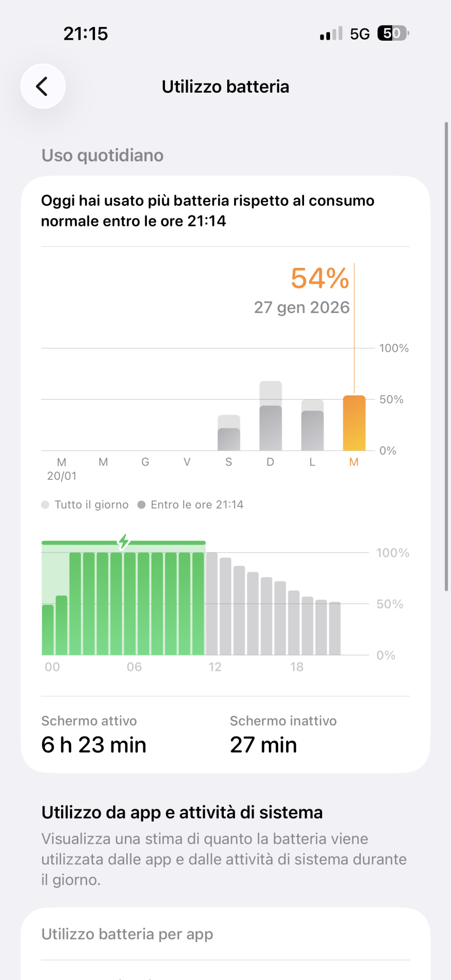
Task: Tap the light gray Tutto il giorno legend dot
Action: pyautogui.click(x=46, y=505)
